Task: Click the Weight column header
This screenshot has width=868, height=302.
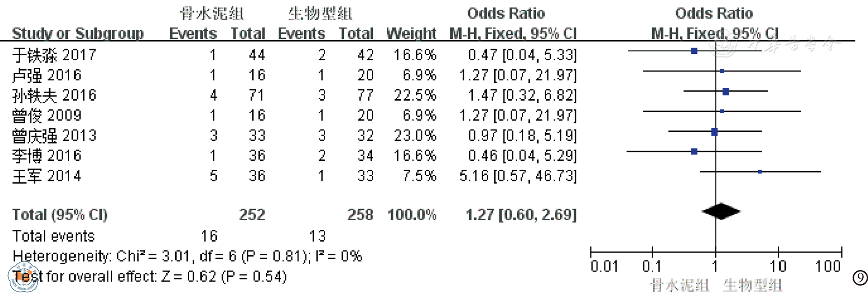Action: point(411,34)
